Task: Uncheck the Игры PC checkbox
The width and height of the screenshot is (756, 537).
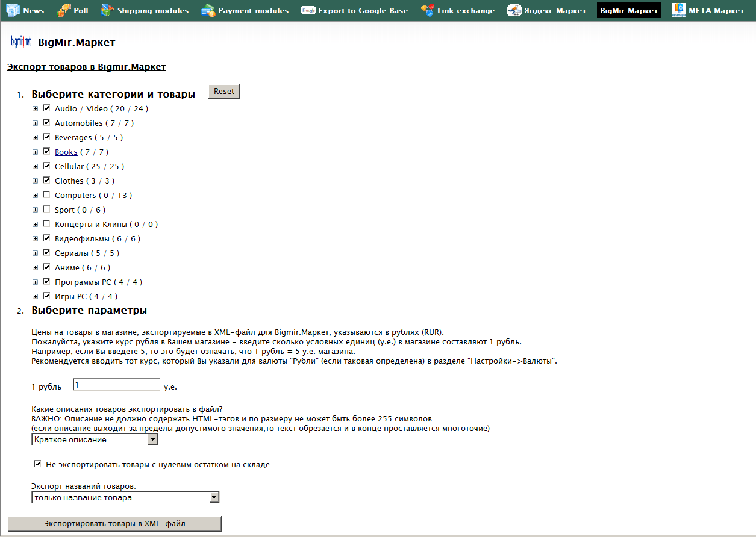Action: click(x=46, y=296)
